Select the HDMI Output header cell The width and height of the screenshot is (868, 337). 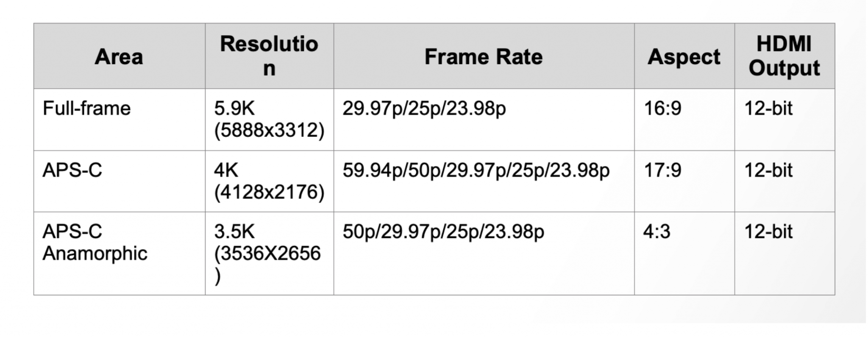pos(784,56)
